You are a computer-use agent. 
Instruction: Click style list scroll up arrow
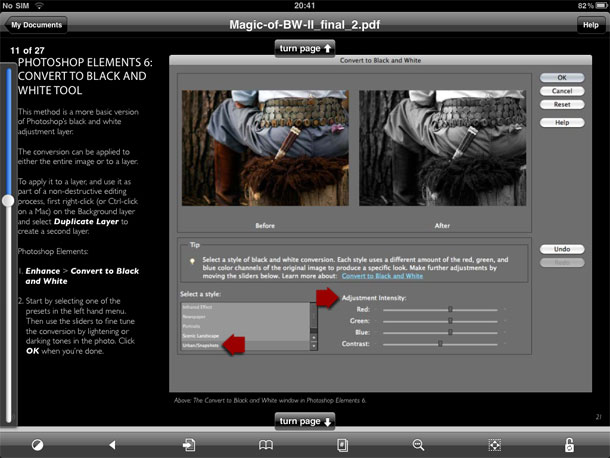tap(314, 337)
